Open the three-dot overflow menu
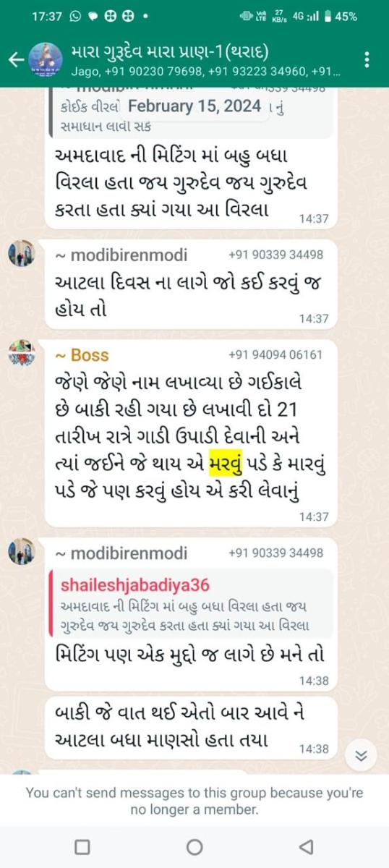The image size is (389, 868). [x=369, y=60]
